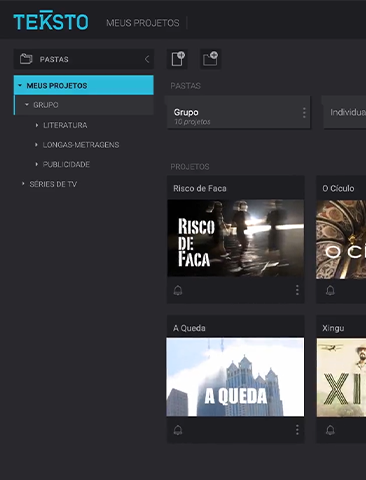Collapse the Grupo tree arrow
The height and width of the screenshot is (480, 366).
[x=27, y=105]
